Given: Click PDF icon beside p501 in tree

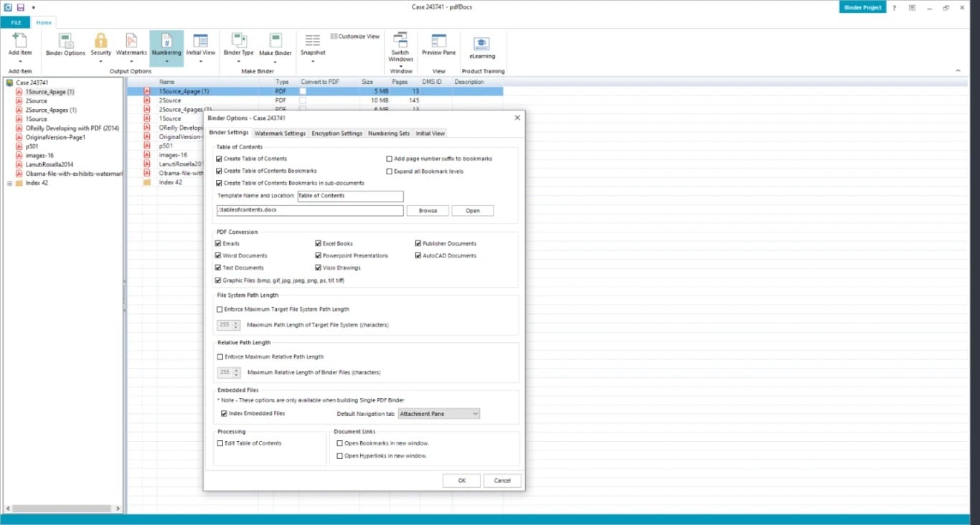Looking at the screenshot, I should pyautogui.click(x=19, y=146).
